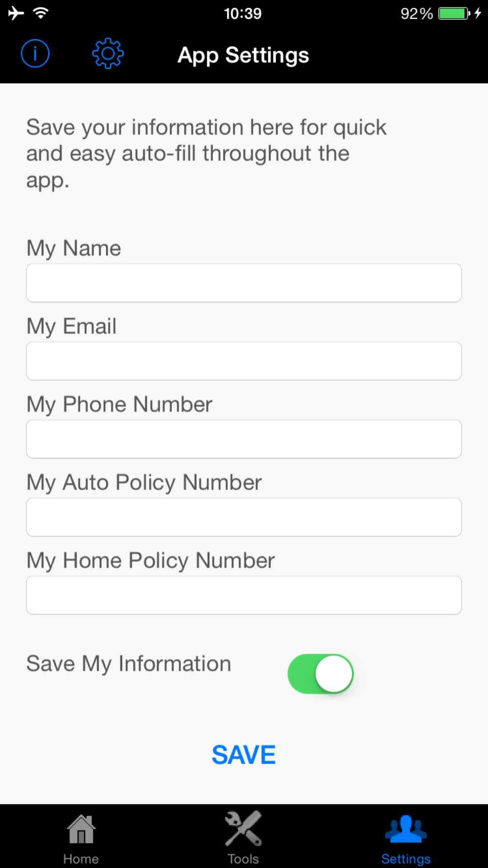Tap the Home house icon
488x868 pixels.
pyautogui.click(x=81, y=829)
